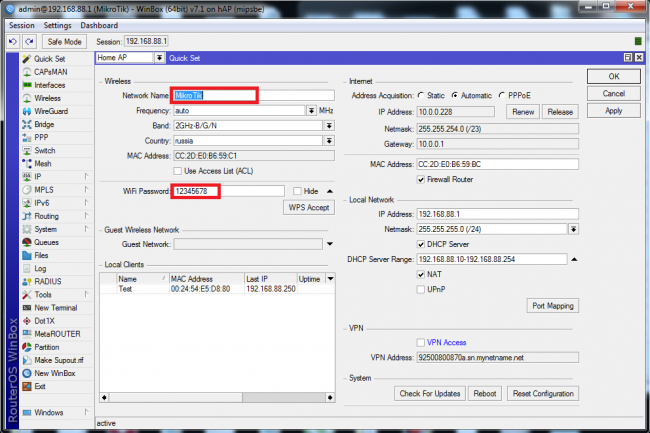
Task: Open Bridge in the sidebar
Action: [44, 124]
